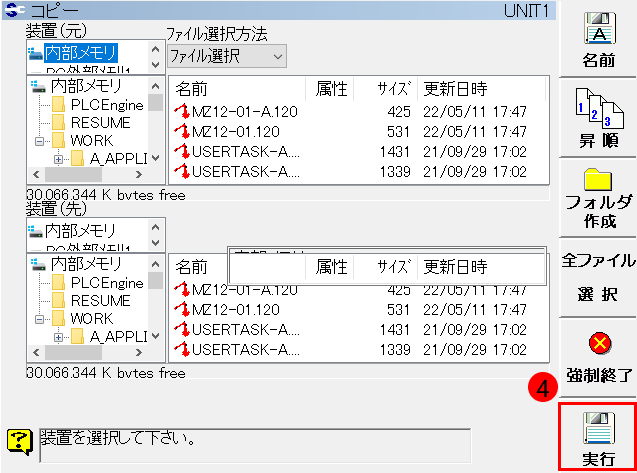
Task: Click the yellow question mark help icon
Action: (19, 443)
